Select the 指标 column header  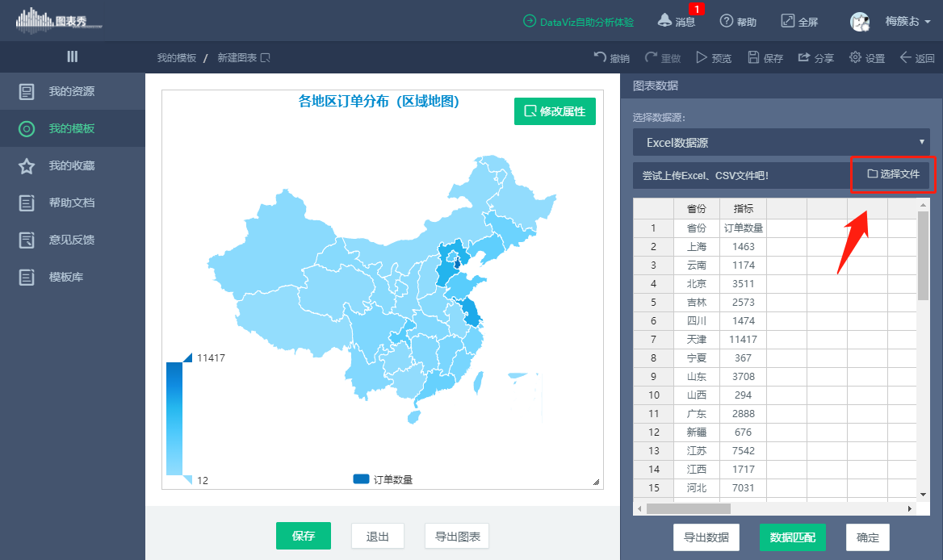pos(744,208)
